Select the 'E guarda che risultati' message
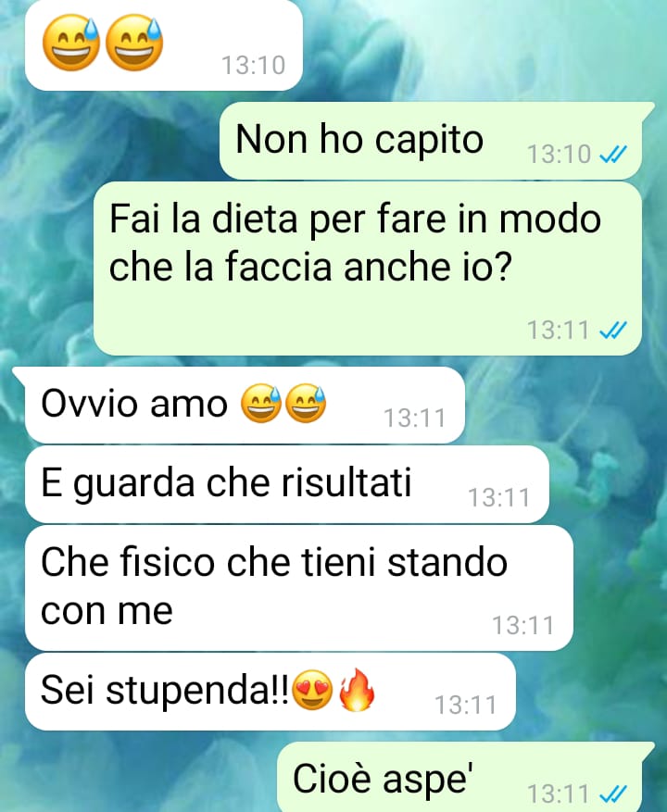Image resolution: width=667 pixels, height=812 pixels. [x=286, y=484]
